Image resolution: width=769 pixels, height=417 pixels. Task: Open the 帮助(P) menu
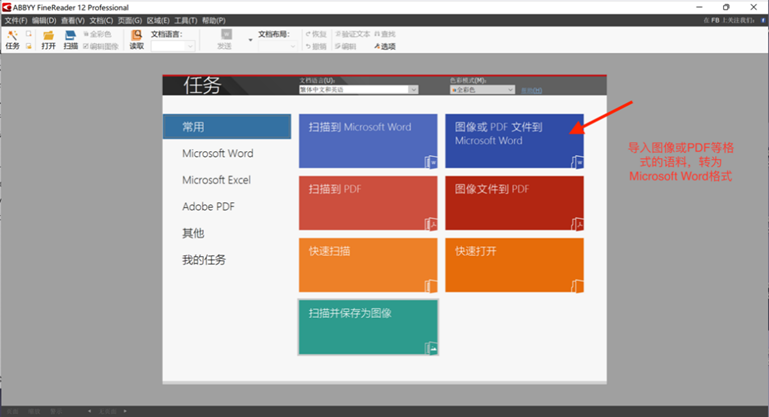(x=213, y=21)
